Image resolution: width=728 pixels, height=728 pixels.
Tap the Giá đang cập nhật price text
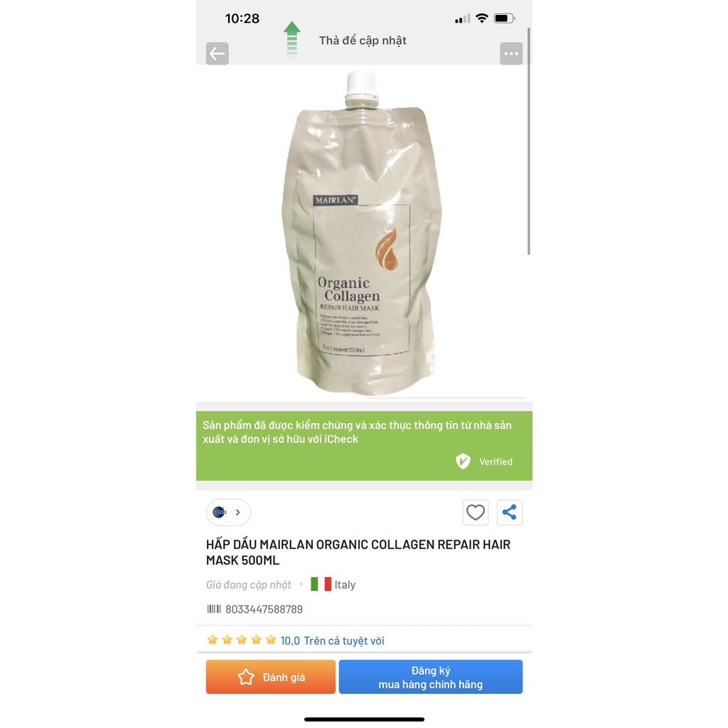click(x=248, y=584)
